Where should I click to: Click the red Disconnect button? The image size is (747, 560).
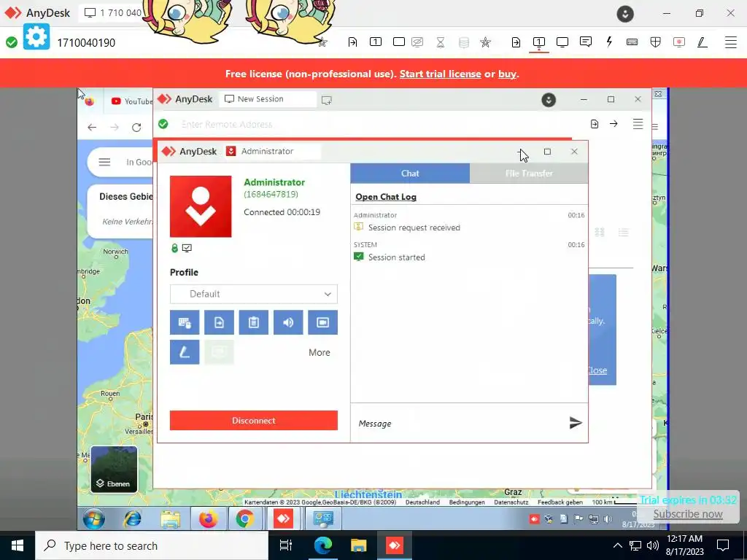point(253,421)
